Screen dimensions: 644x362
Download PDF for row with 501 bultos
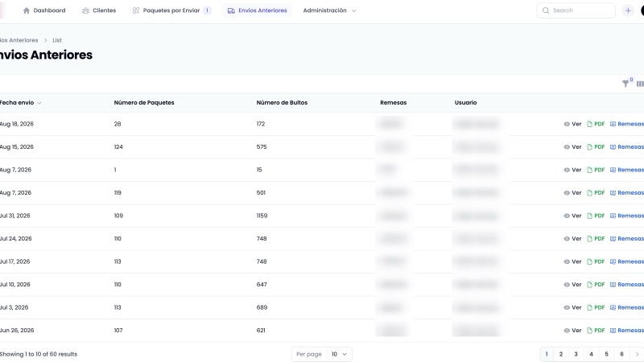tap(596, 193)
